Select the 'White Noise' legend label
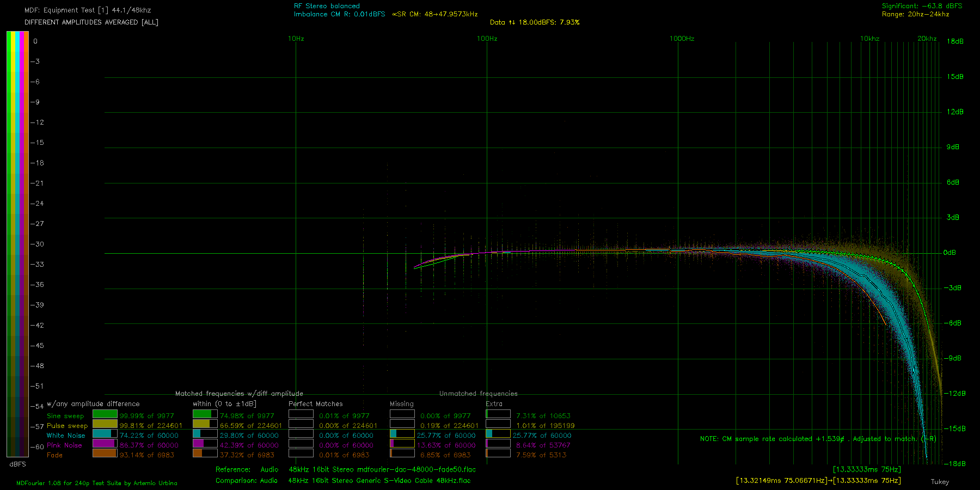The image size is (980, 490). tap(66, 436)
